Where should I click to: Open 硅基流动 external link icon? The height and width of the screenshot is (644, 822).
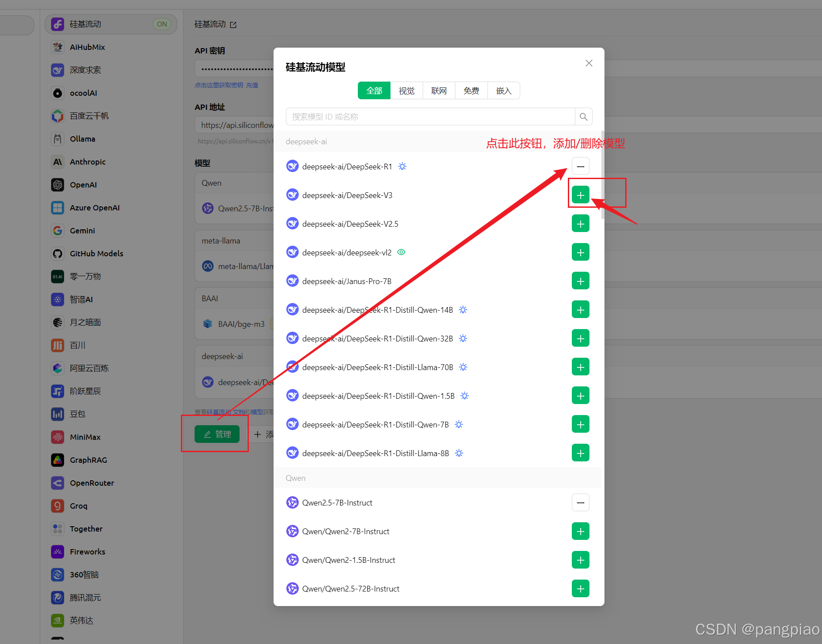pyautogui.click(x=233, y=25)
